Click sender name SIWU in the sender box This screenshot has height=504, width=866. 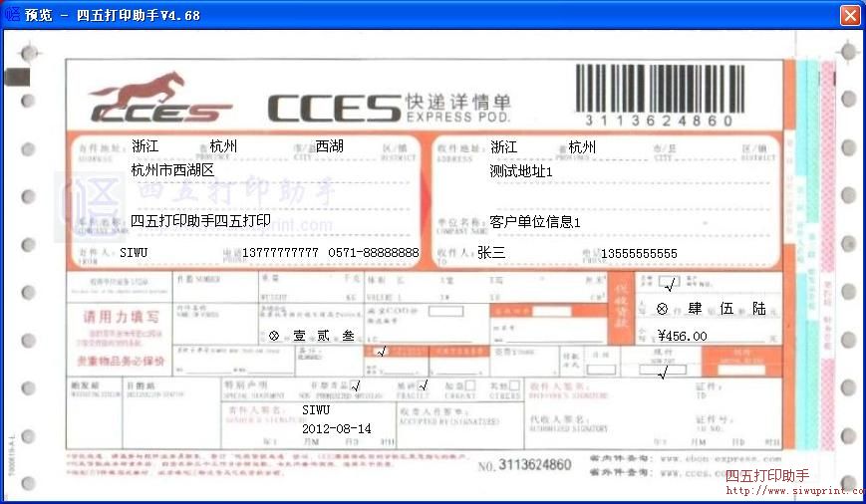coord(134,253)
